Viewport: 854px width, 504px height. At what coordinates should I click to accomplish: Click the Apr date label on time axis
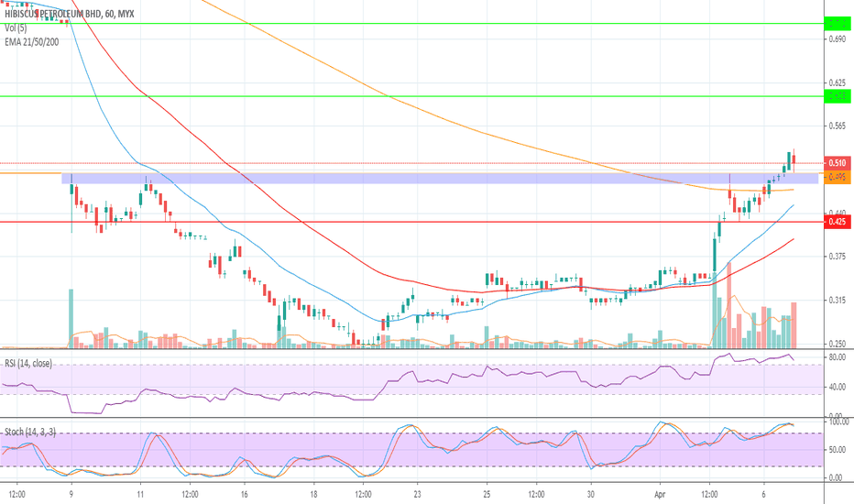pyautogui.click(x=660, y=495)
